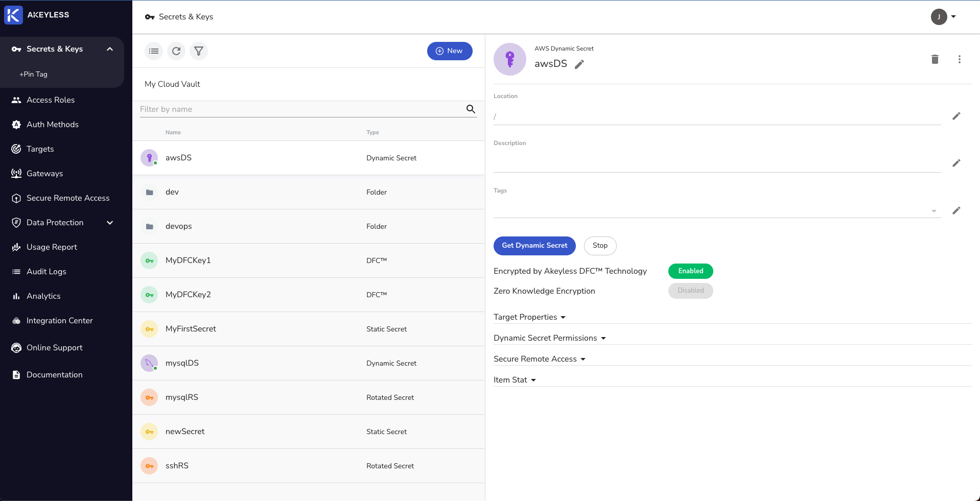The height and width of the screenshot is (501, 980).
Task: Edit the awsDS name with pencil icon
Action: 579,64
